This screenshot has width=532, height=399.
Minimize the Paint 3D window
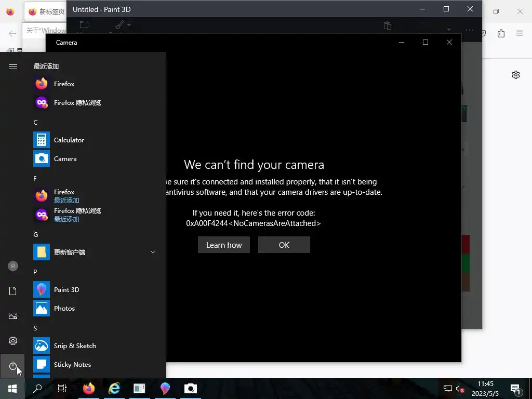pyautogui.click(x=422, y=9)
